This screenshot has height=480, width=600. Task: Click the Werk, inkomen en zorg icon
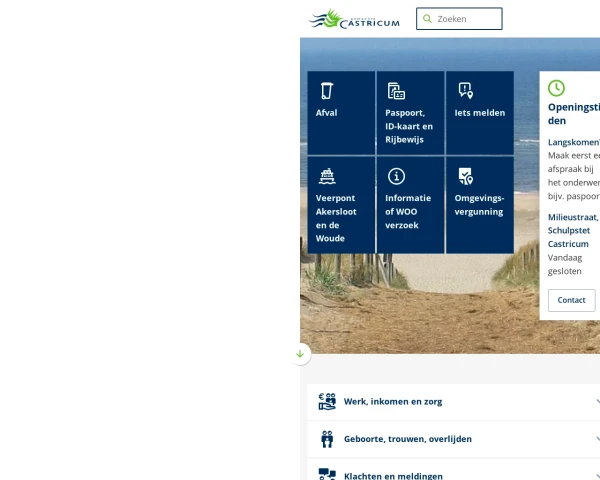[x=327, y=402]
